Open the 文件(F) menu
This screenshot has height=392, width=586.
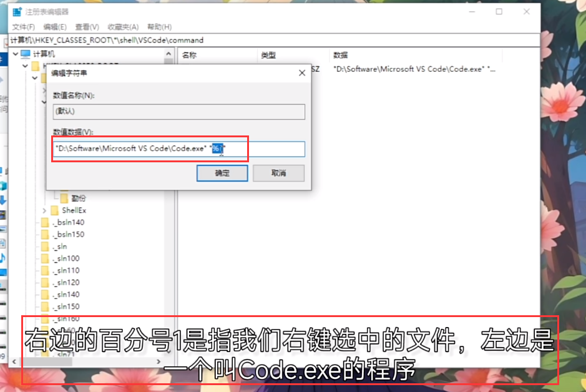point(24,27)
